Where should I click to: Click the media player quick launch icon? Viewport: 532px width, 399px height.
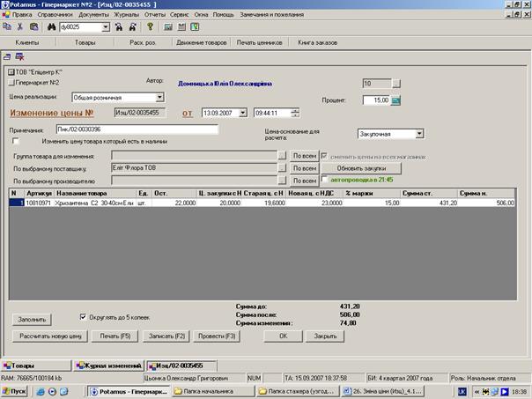click(x=52, y=392)
